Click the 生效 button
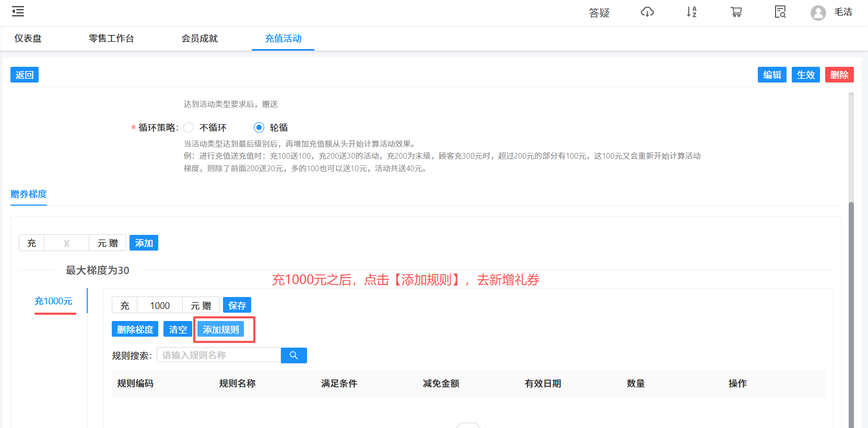The image size is (868, 428). pos(806,75)
